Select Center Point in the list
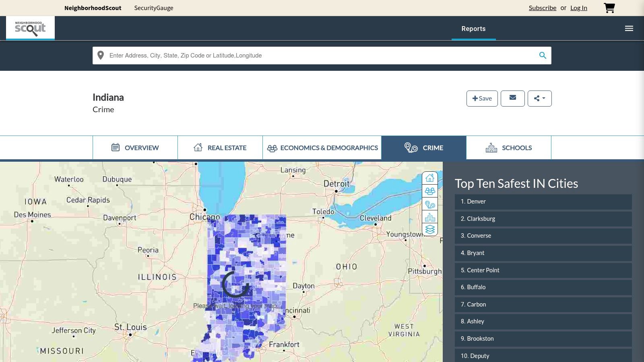 tap(543, 270)
